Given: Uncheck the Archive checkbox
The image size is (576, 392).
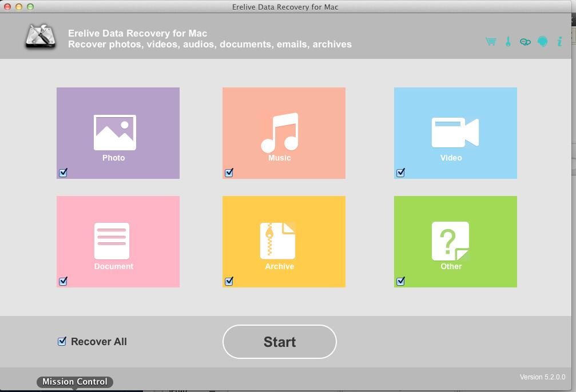Looking at the screenshot, I should tap(229, 281).
